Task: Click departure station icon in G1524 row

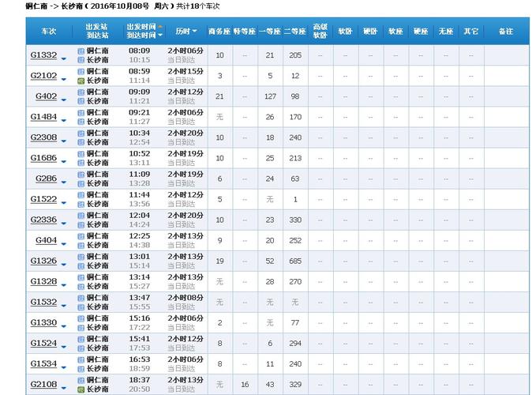Action: pos(81,339)
